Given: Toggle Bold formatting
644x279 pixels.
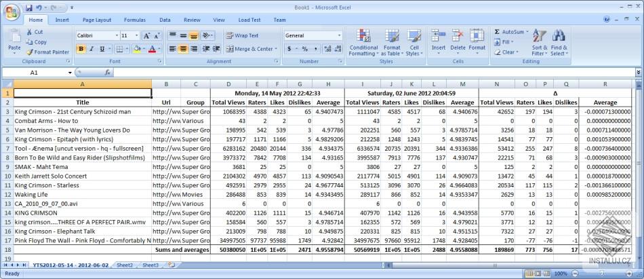Looking at the screenshot, I should (81, 49).
